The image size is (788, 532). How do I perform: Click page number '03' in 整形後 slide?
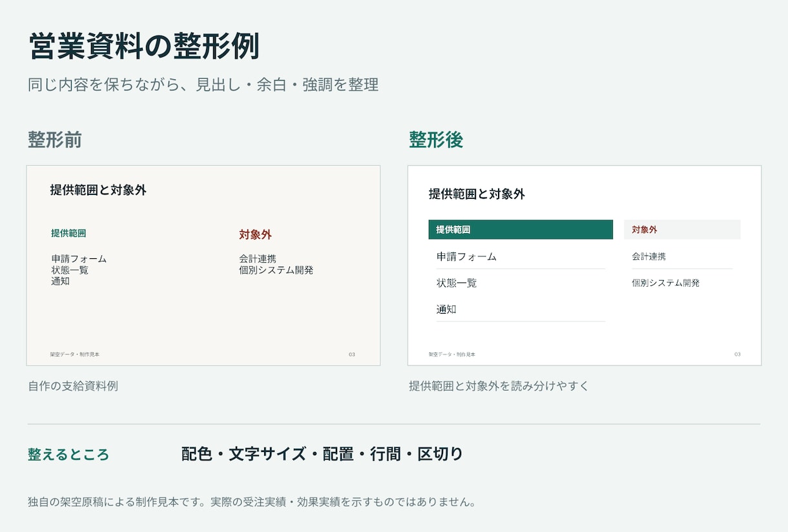pos(738,354)
